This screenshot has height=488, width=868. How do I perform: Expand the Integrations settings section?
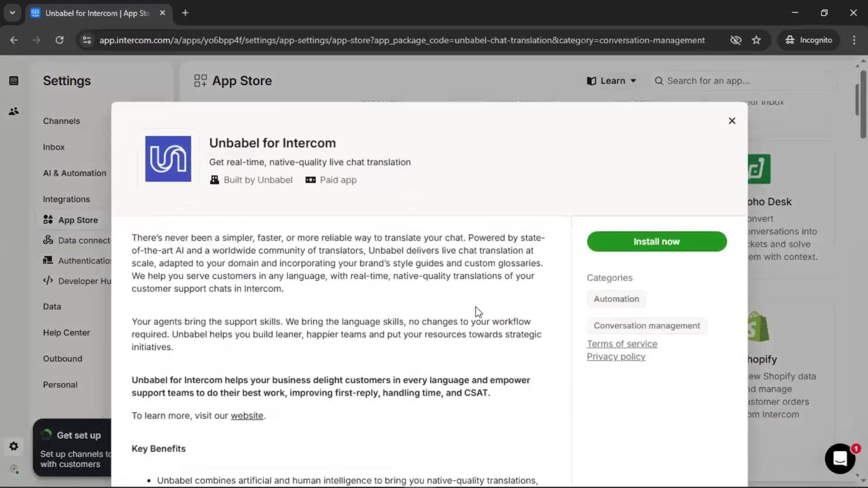pos(66,199)
